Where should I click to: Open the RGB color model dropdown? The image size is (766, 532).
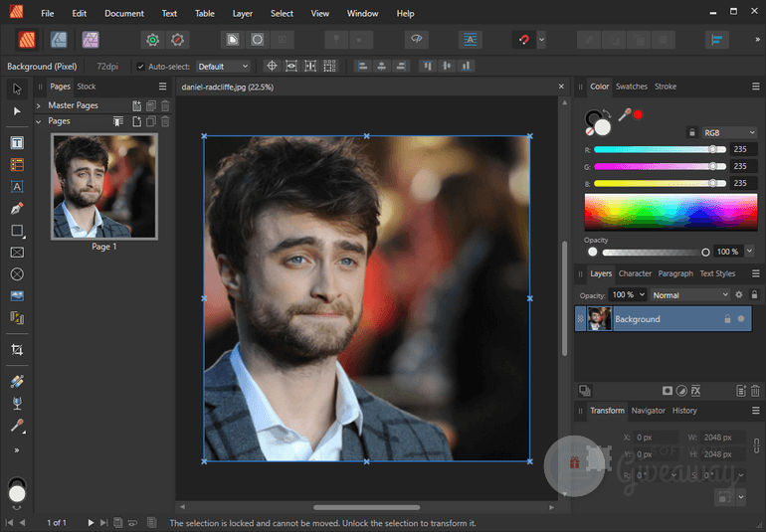pyautogui.click(x=729, y=132)
